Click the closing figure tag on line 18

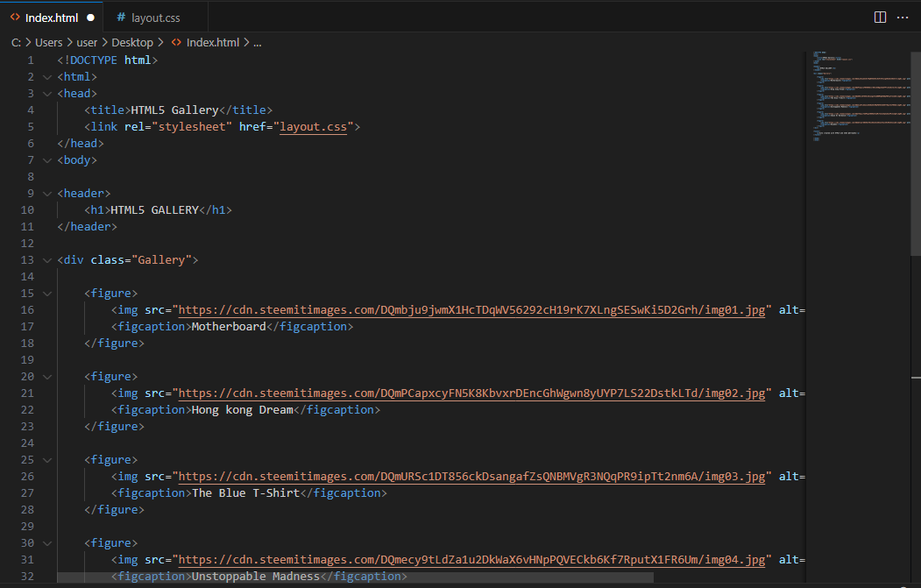[114, 343]
